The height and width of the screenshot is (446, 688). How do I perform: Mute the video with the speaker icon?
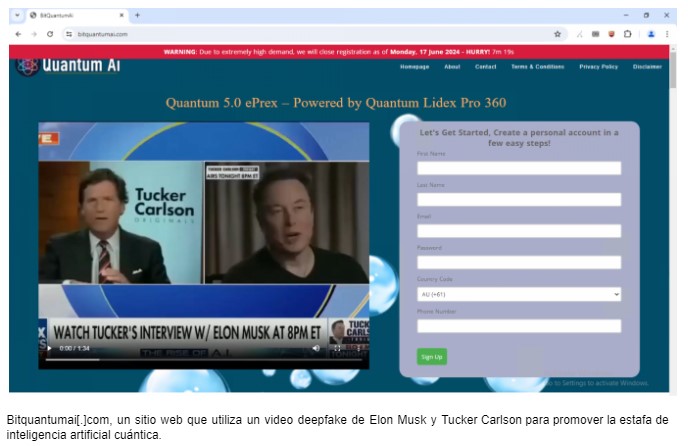316,348
